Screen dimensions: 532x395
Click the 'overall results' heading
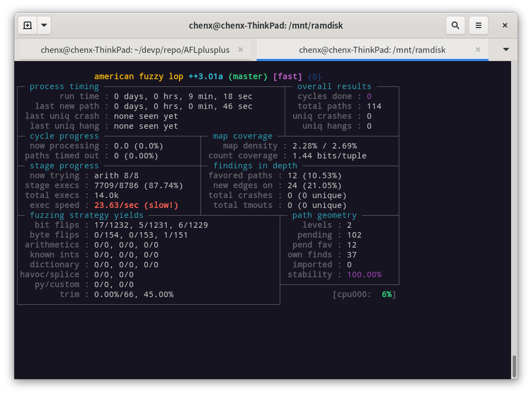[334, 86]
